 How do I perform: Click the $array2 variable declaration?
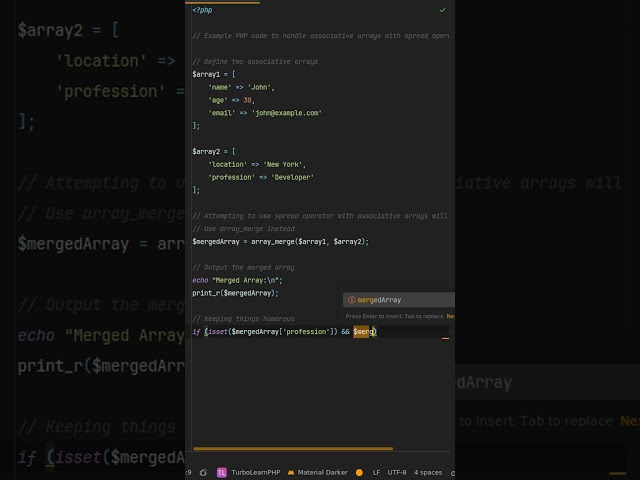point(206,151)
